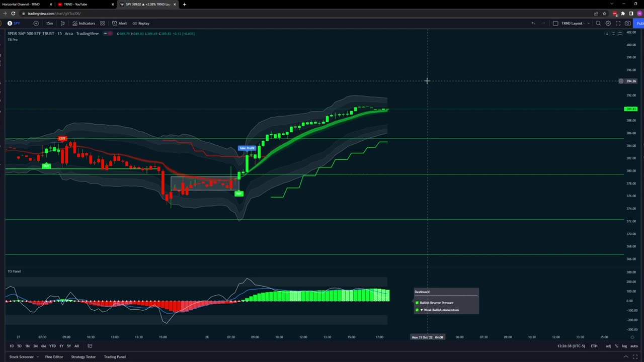Select the 3M date range
Viewport: 644px width, 362px height.
(x=35, y=346)
